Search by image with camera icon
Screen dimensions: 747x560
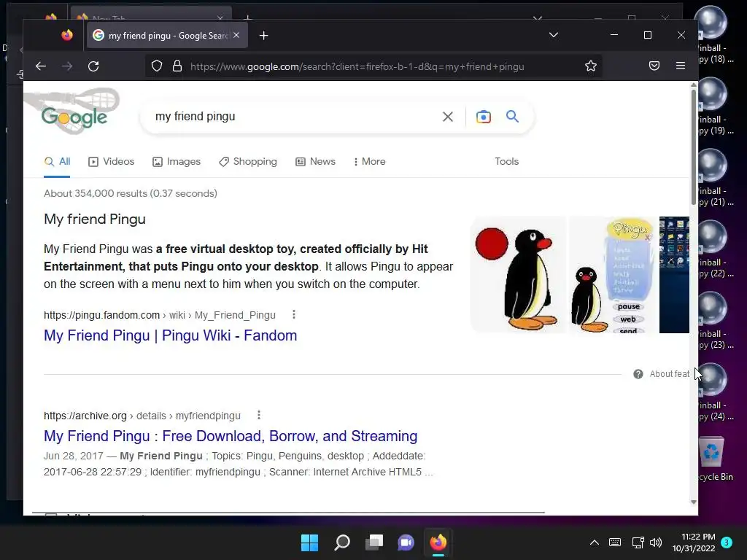click(483, 117)
